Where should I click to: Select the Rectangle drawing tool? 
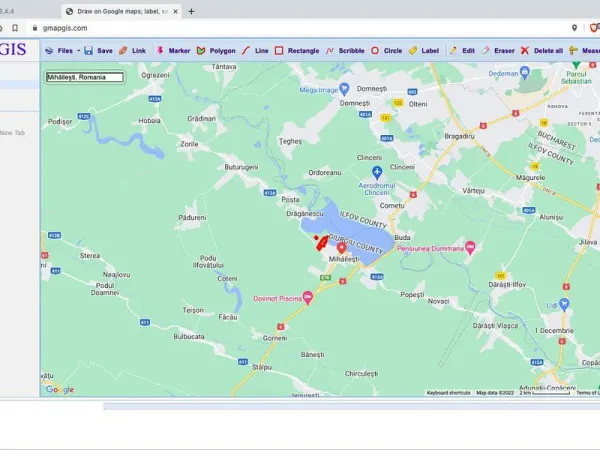(x=297, y=51)
